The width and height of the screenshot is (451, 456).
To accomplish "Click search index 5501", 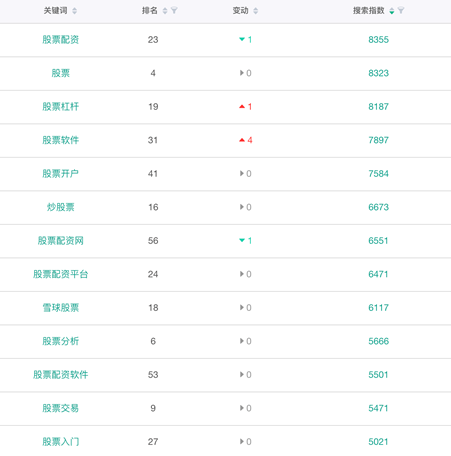I will click(379, 375).
